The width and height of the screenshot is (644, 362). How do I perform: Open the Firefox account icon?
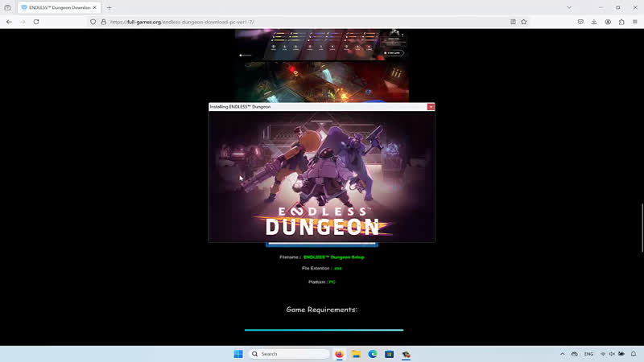(x=608, y=22)
